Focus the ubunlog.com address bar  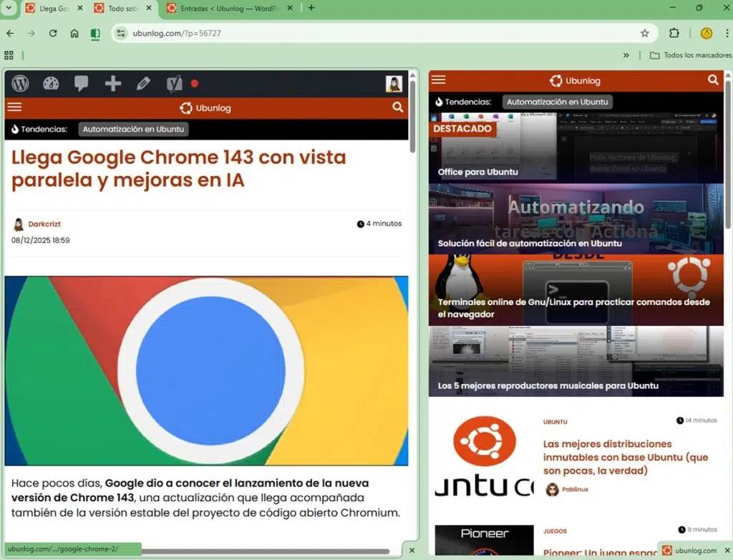point(384,33)
